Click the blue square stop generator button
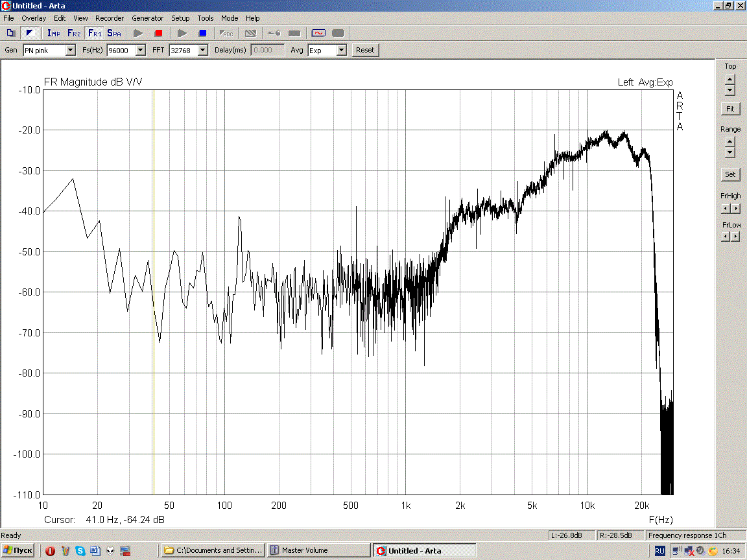 pyautogui.click(x=202, y=33)
